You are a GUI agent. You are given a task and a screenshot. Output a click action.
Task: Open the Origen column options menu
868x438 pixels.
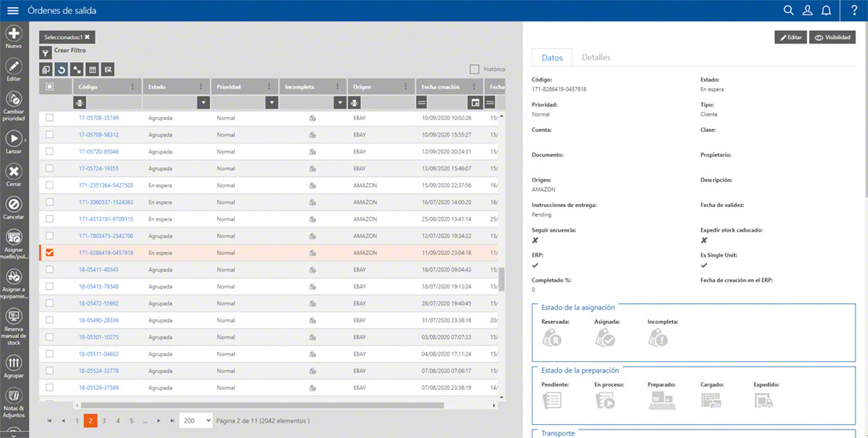tap(406, 86)
